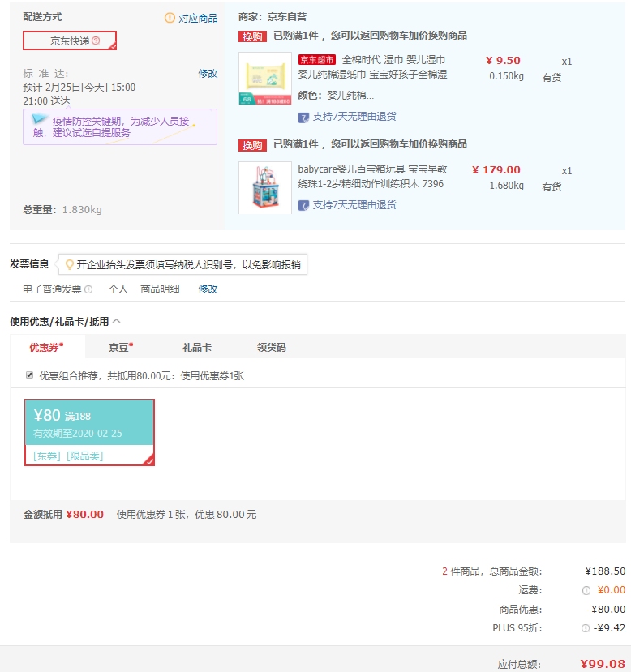Click the 7-day return icon under the babycare toy
631x672 pixels.
(303, 206)
